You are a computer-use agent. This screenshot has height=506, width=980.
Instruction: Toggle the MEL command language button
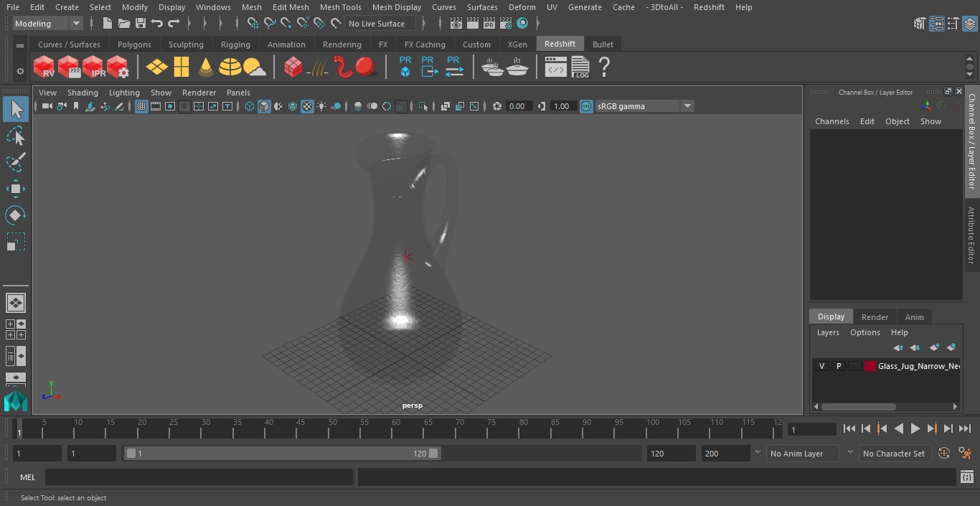coord(27,477)
